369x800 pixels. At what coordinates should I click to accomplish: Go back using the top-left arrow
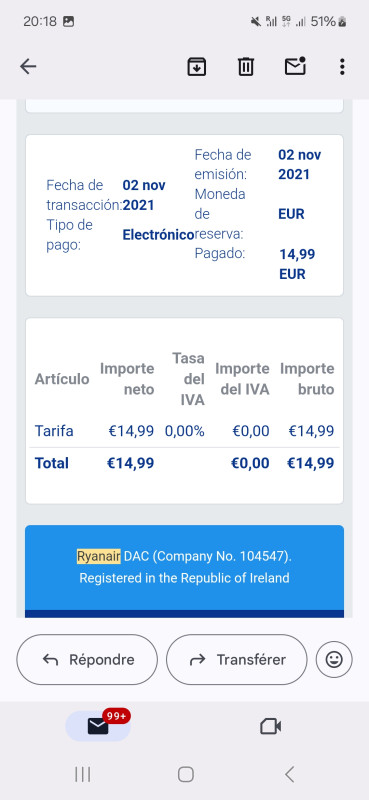(x=28, y=66)
